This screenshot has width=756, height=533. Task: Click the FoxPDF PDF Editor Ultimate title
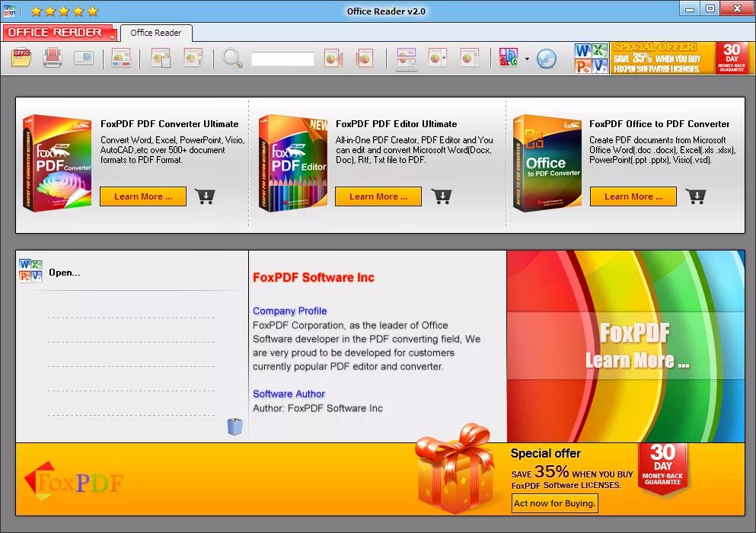(397, 124)
